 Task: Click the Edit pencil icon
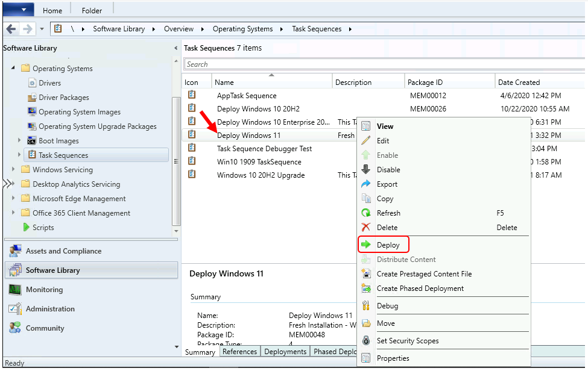point(365,140)
